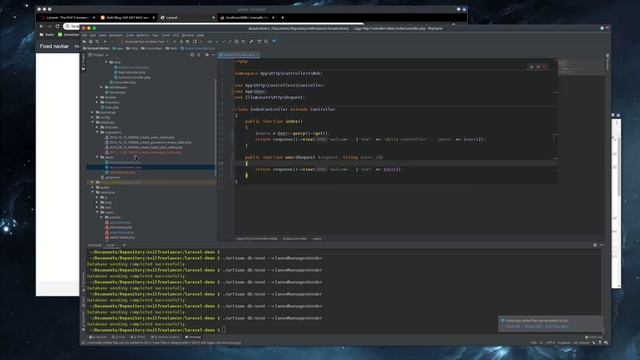Open the Window menu
640x360 pixels.
[188, 35]
